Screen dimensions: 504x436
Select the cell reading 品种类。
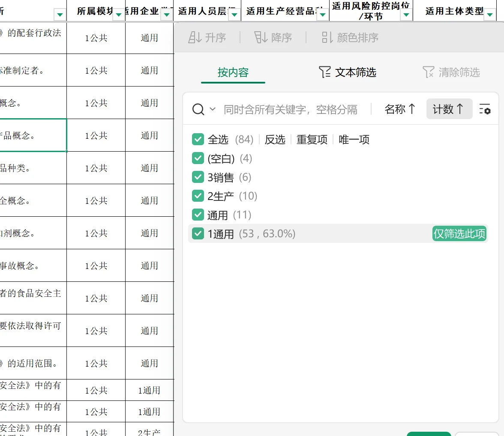tap(33, 168)
